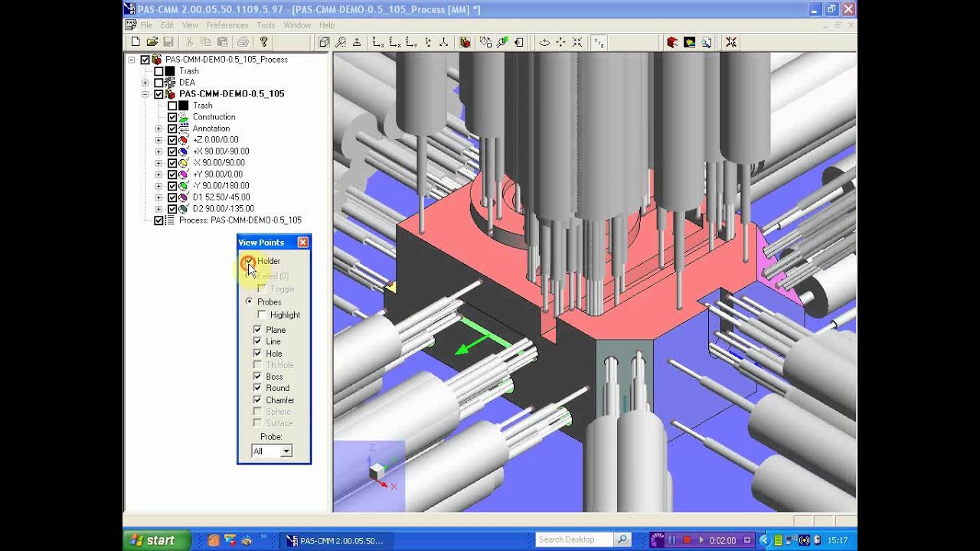Open the Probe dropdown showing All
This screenshot has height=551, width=980.
[286, 452]
